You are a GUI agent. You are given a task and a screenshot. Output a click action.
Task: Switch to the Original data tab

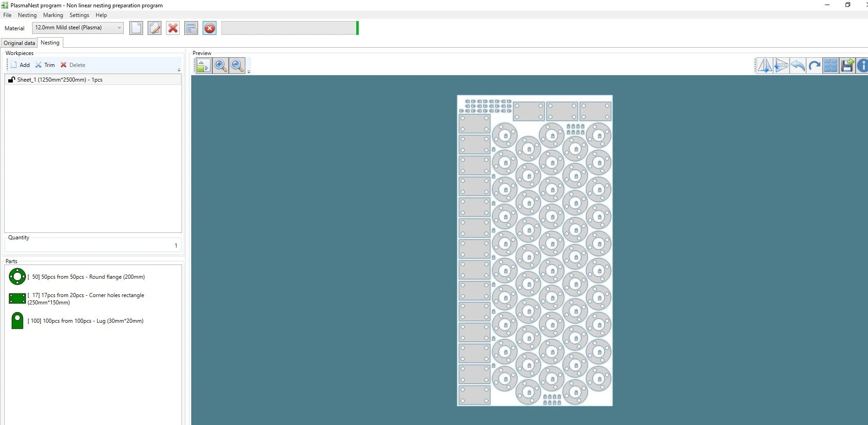(x=19, y=43)
